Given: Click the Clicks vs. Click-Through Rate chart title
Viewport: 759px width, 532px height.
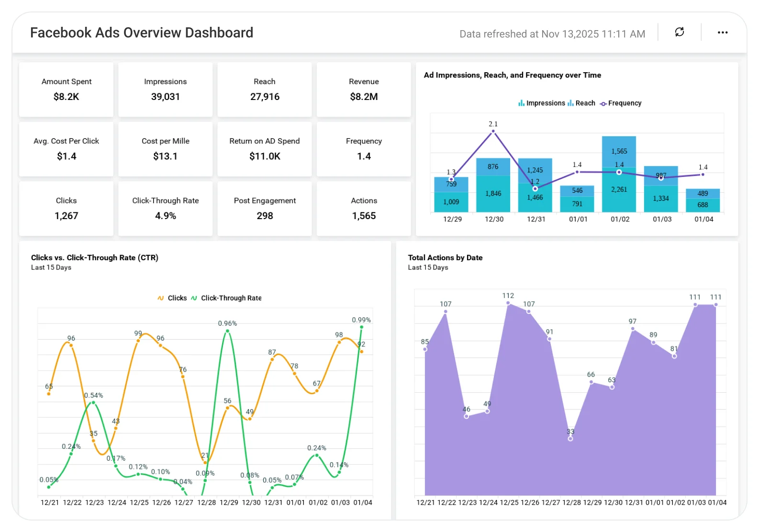Looking at the screenshot, I should [x=95, y=257].
